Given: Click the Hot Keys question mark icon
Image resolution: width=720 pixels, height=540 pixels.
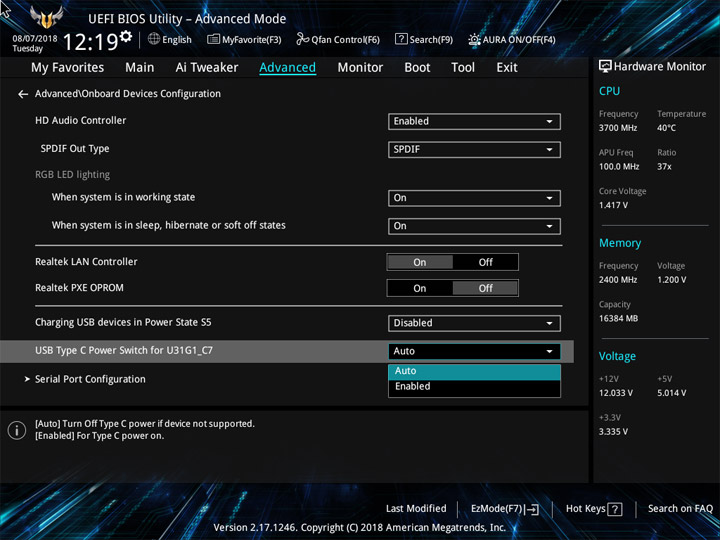Looking at the screenshot, I should 614,509.
